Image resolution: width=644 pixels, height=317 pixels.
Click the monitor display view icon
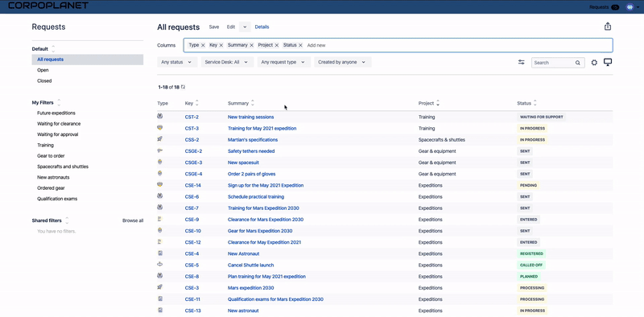pos(608,62)
